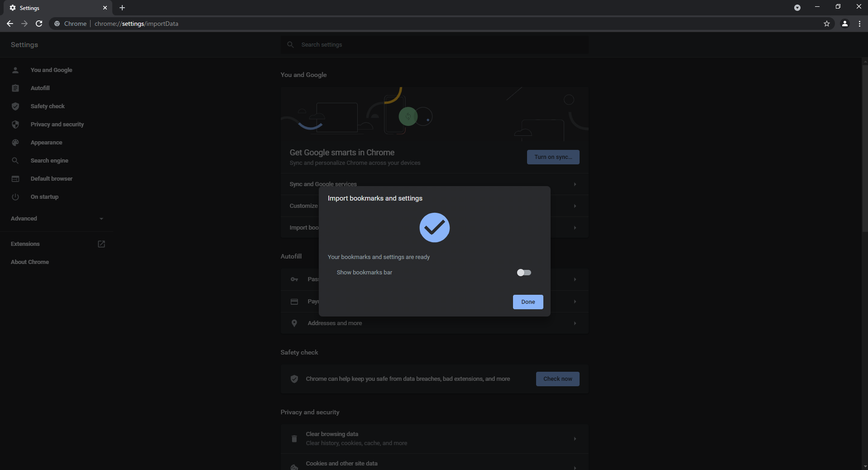
Task: Expand Passwords row arrow
Action: (x=575, y=279)
